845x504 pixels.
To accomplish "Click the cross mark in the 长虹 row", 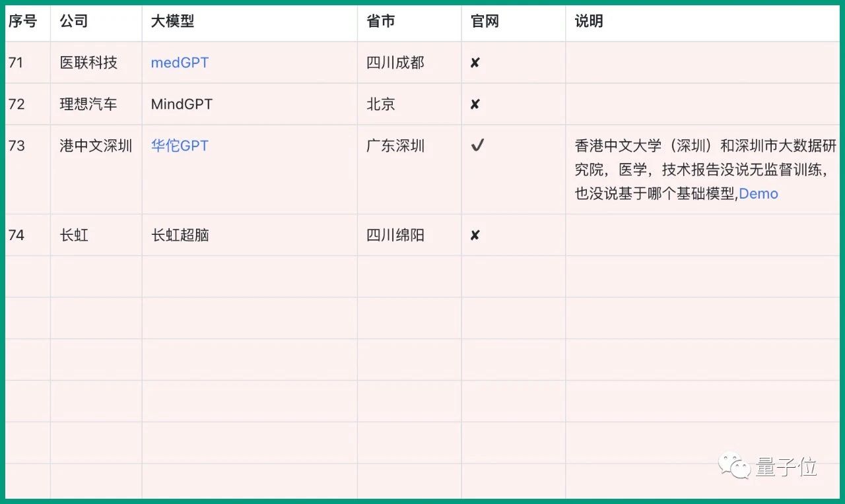I will click(475, 235).
